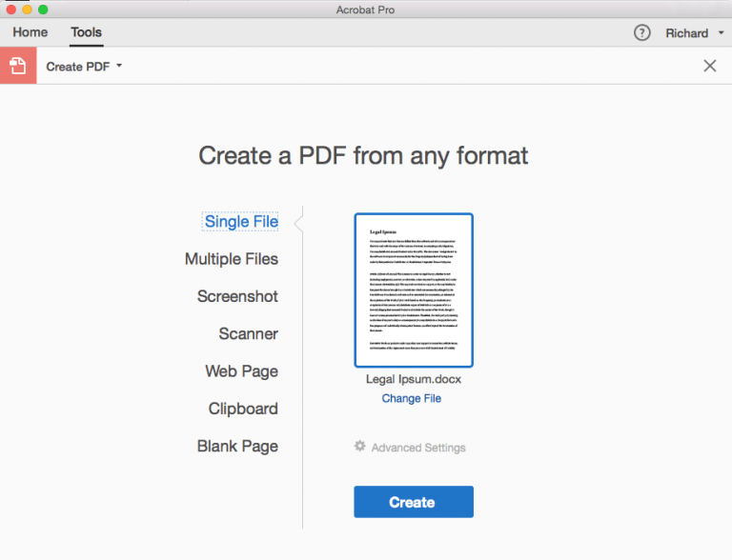Open the Help question mark icon
This screenshot has width=732, height=560.
point(642,33)
